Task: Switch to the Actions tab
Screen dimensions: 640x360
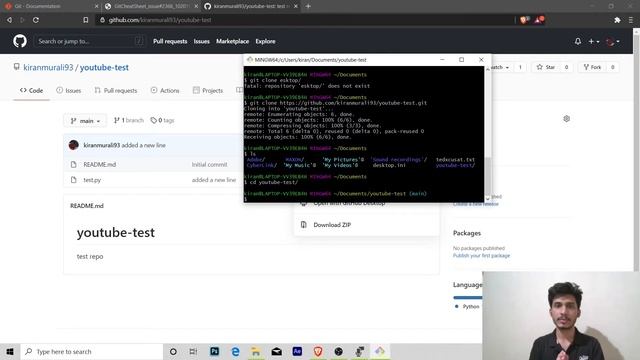Action: [165, 90]
